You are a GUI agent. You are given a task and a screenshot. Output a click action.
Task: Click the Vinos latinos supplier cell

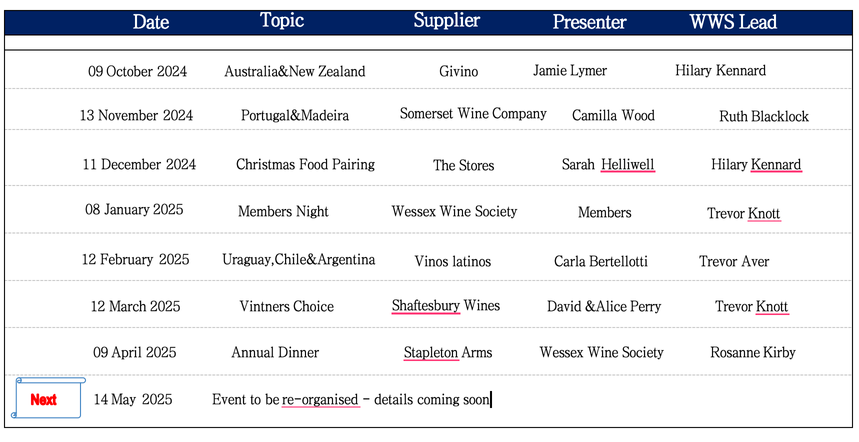[453, 261]
